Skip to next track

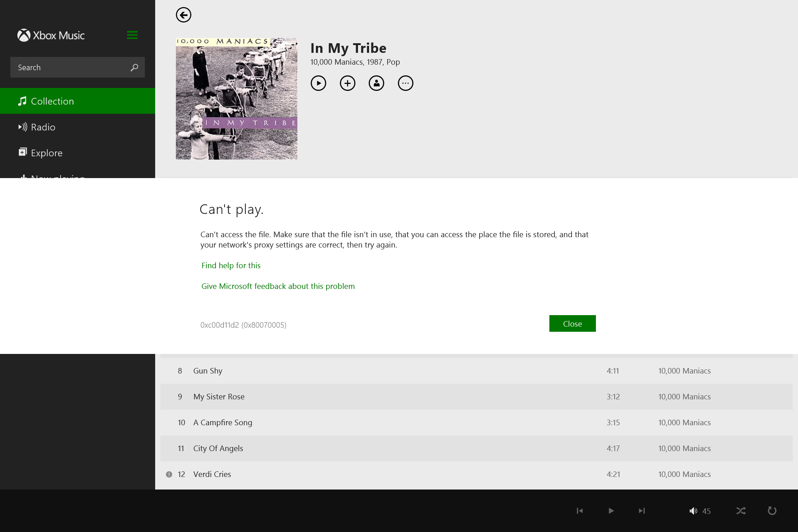coord(642,511)
